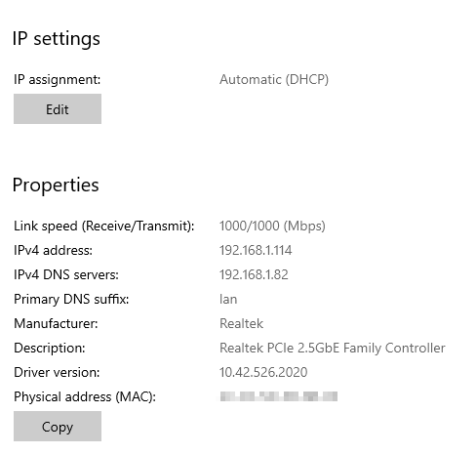Viewport: 476px width, 454px height.
Task: Click the Physical address (MAC) label
Action: point(85,396)
